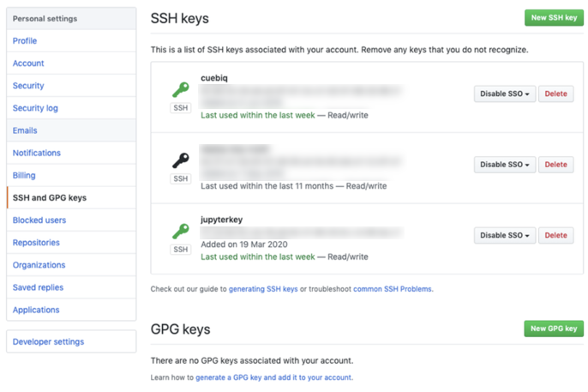Image resolution: width=588 pixels, height=392 pixels.
Task: Follow the common SSH Problems link
Action: (x=392, y=289)
